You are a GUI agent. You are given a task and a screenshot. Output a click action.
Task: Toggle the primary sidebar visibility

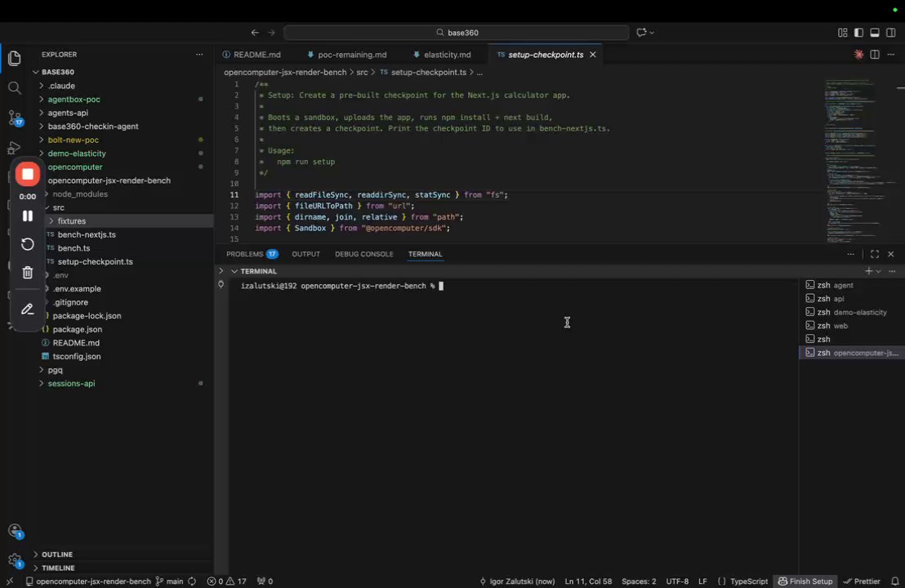coord(858,33)
